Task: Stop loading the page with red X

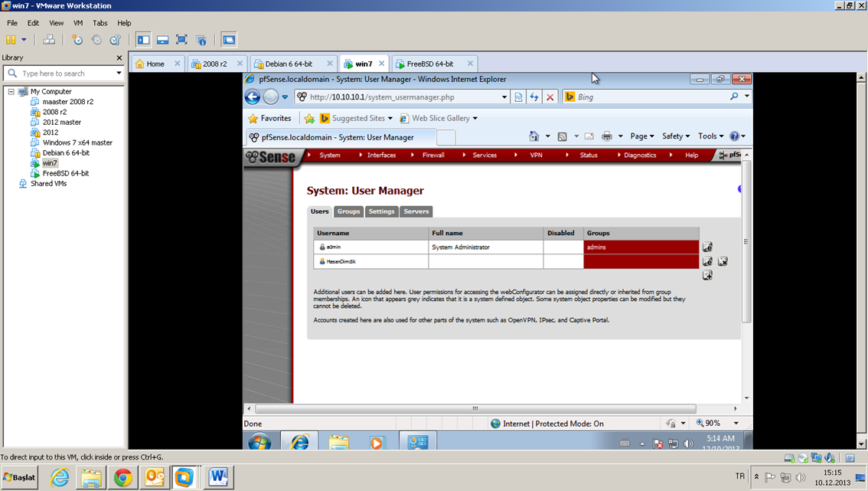Action: tap(550, 97)
